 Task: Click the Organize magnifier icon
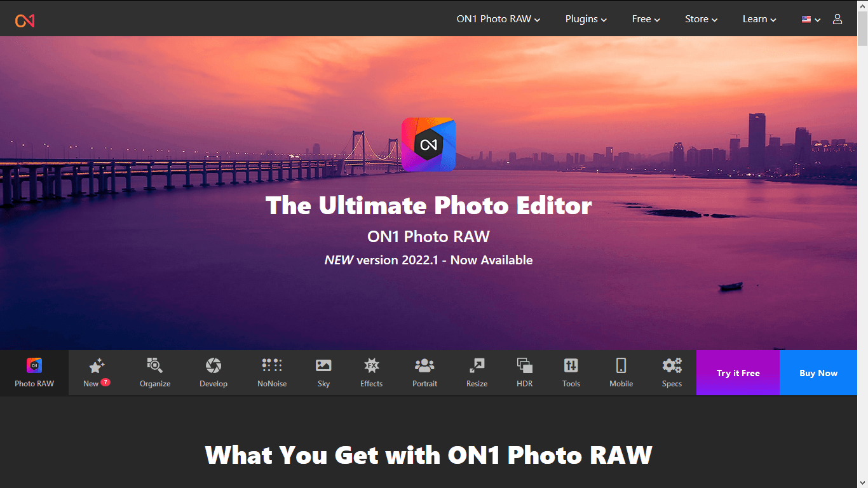pyautogui.click(x=155, y=365)
